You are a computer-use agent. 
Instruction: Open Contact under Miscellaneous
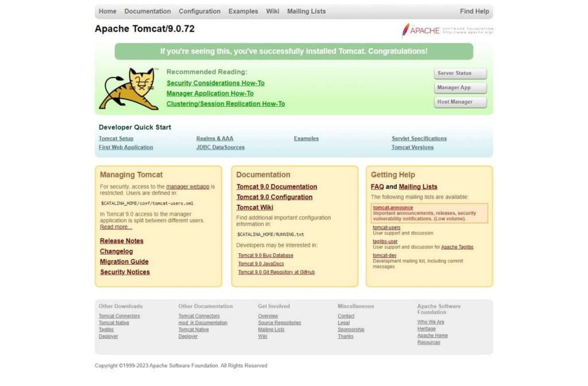coord(346,316)
